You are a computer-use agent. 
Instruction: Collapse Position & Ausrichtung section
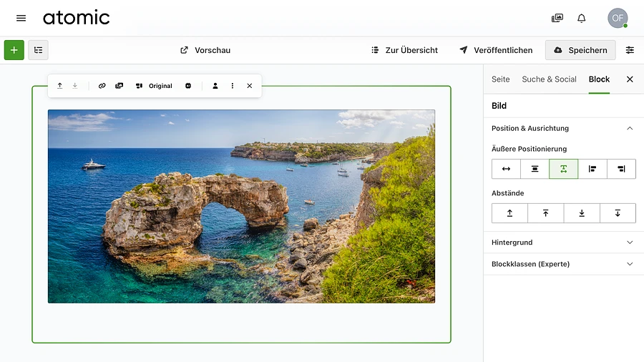pos(630,129)
